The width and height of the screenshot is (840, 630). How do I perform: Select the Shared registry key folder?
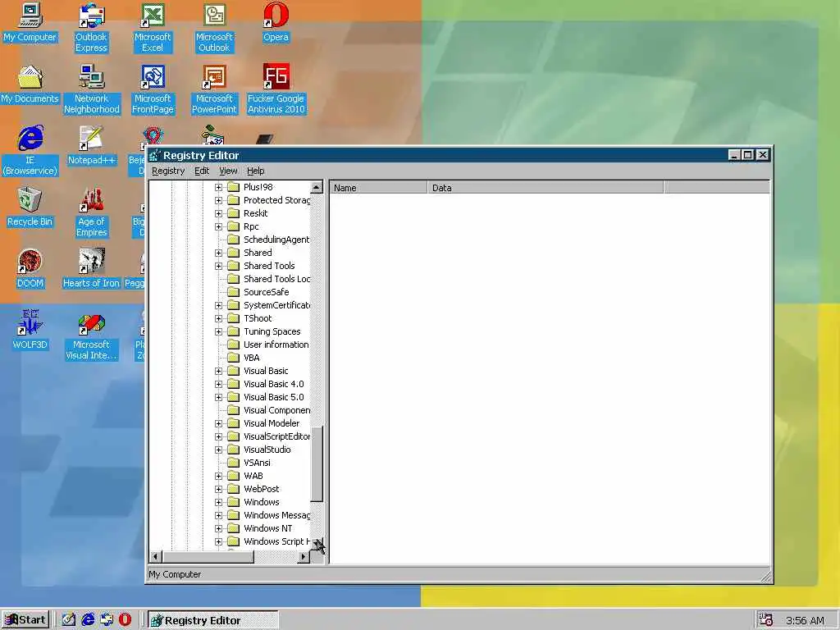[x=257, y=253]
